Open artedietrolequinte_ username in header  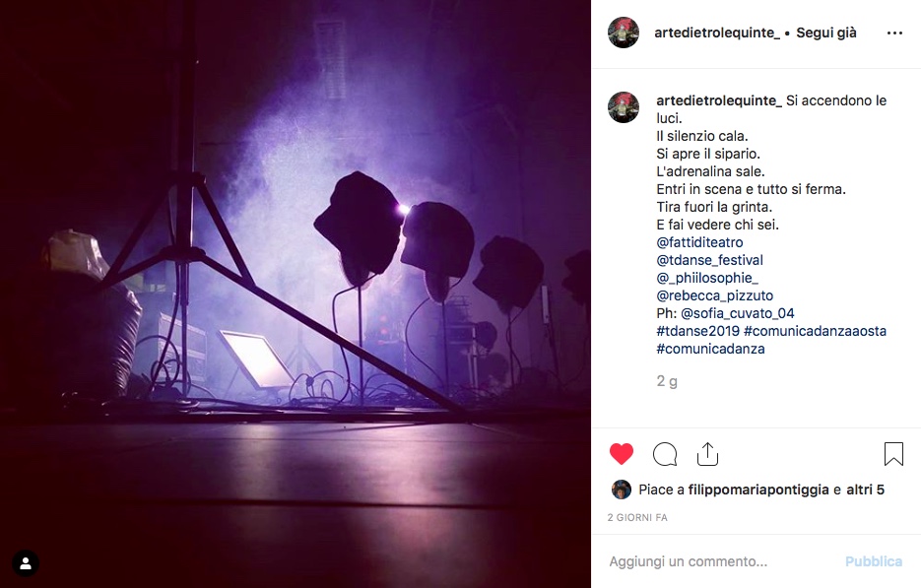coord(717,33)
